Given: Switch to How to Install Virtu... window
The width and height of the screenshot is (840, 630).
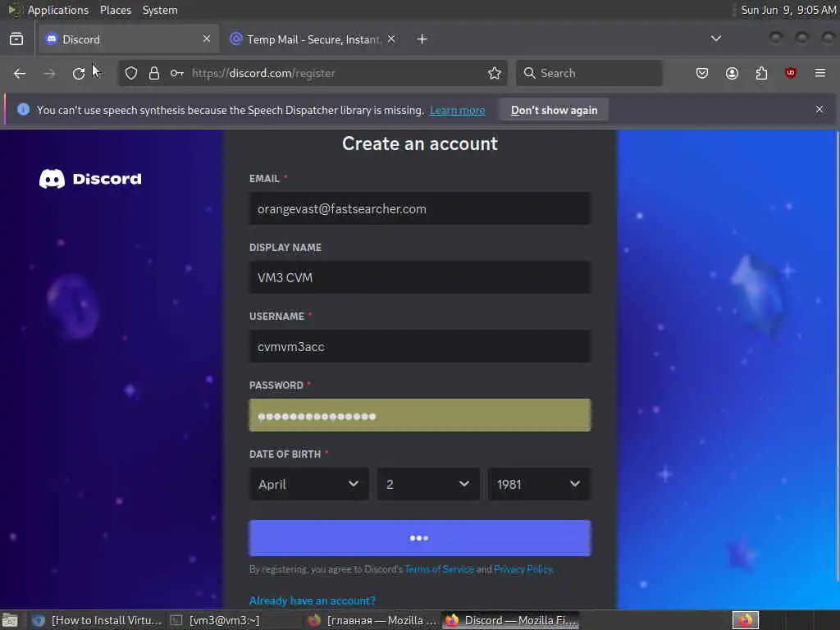Looking at the screenshot, I should [97, 620].
